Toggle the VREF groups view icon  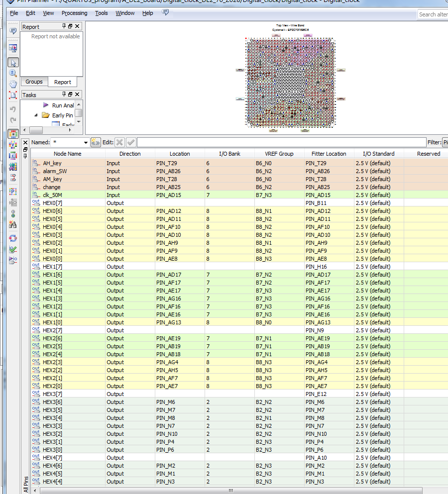tap(13, 145)
